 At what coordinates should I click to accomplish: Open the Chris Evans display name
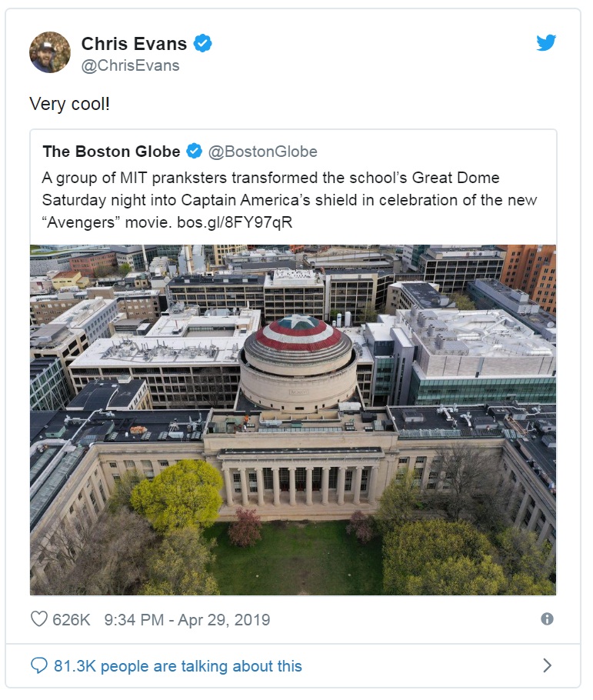[134, 44]
